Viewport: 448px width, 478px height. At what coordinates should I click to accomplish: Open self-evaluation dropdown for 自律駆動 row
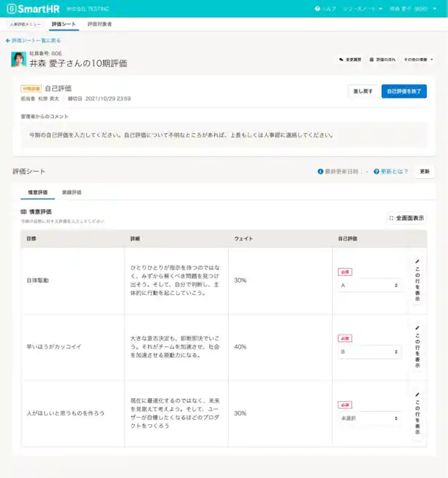pos(370,285)
